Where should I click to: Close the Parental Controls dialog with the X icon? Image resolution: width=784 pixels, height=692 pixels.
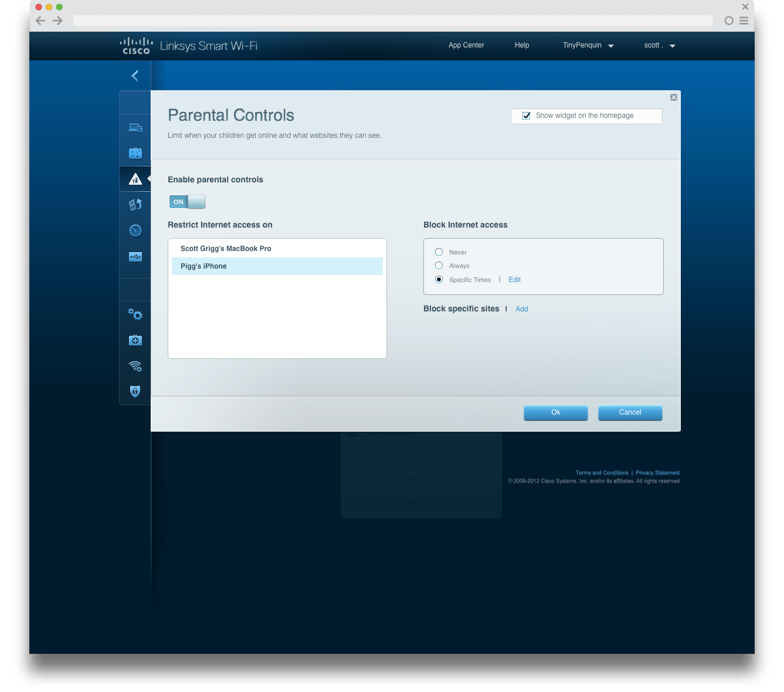pos(674,97)
